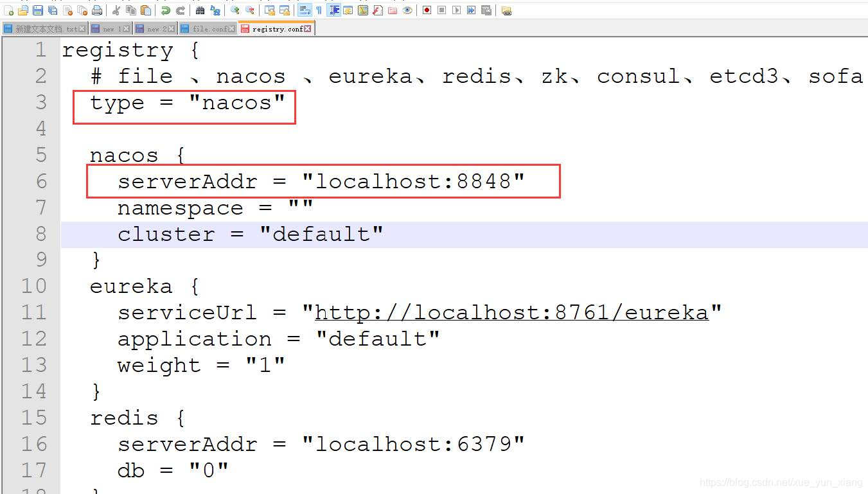
Task: Close the current document via toolbar
Action: tap(67, 10)
